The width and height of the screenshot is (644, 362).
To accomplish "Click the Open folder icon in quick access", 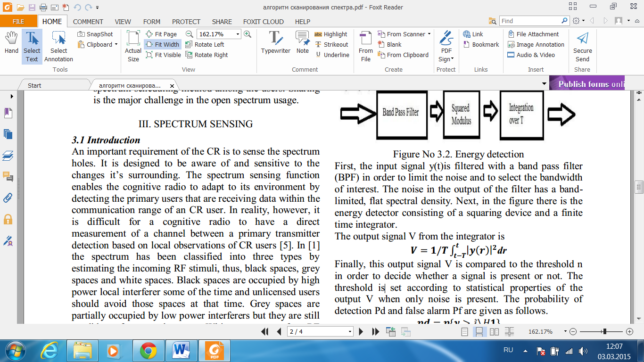I will (x=19, y=7).
